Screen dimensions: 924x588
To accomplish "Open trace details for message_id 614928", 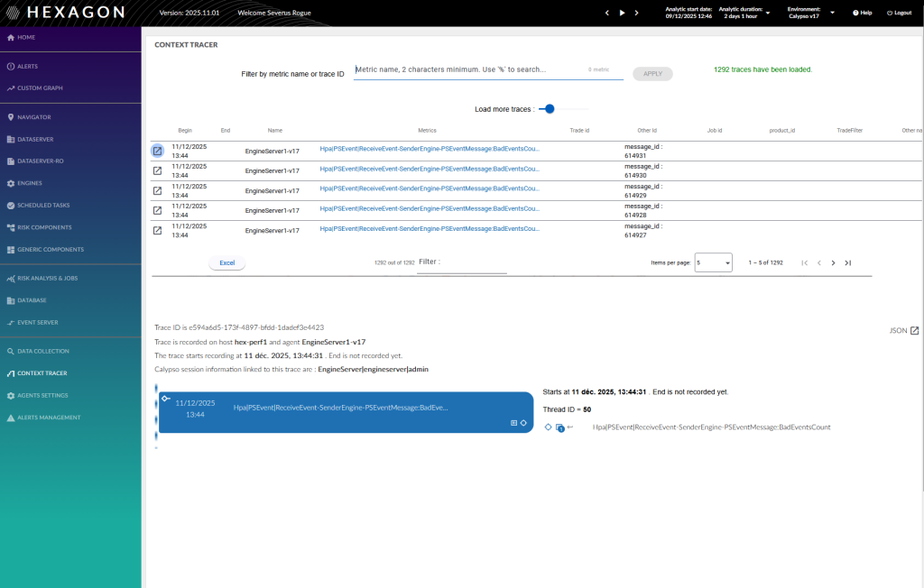I will coord(157,210).
